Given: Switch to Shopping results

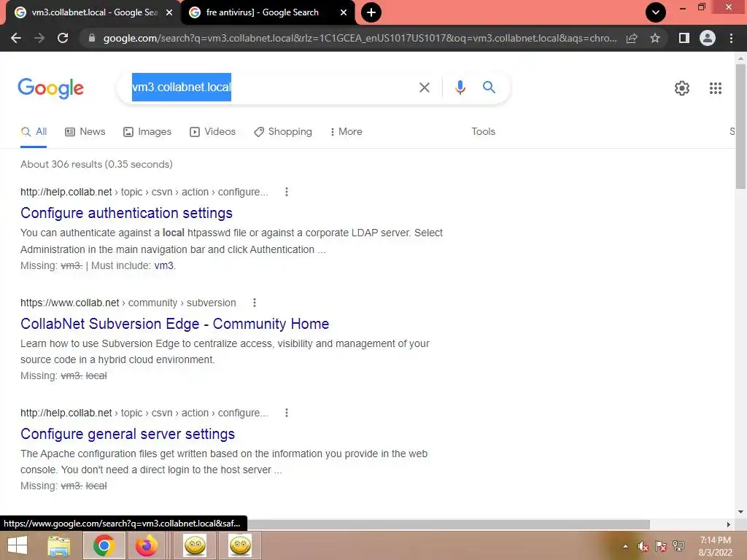Looking at the screenshot, I should [x=283, y=132].
